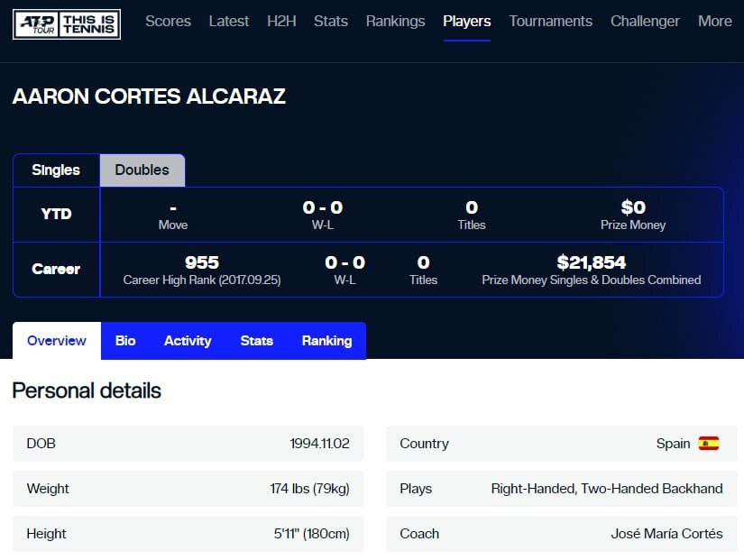The height and width of the screenshot is (560, 744).
Task: Expand the More menu
Action: [715, 21]
